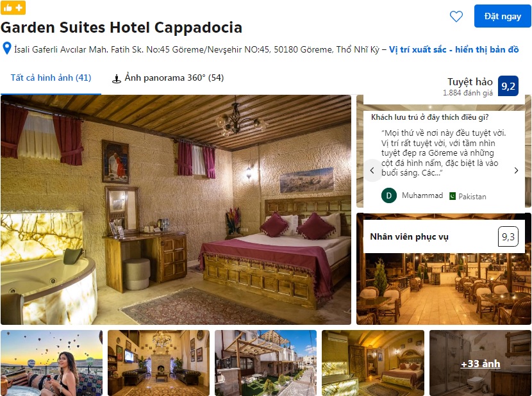This screenshot has width=532, height=396.
Task: Show the previous guest review
Action: 372,170
